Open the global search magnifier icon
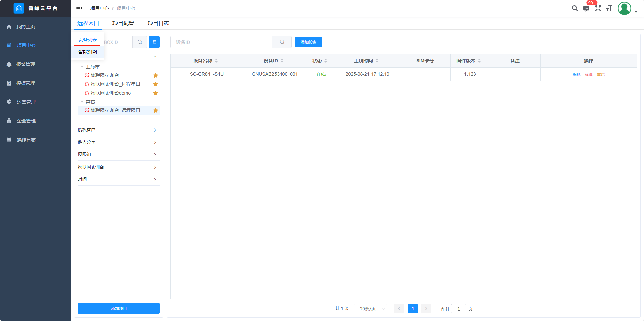Screen dimensions: 644x321 point(575,8)
